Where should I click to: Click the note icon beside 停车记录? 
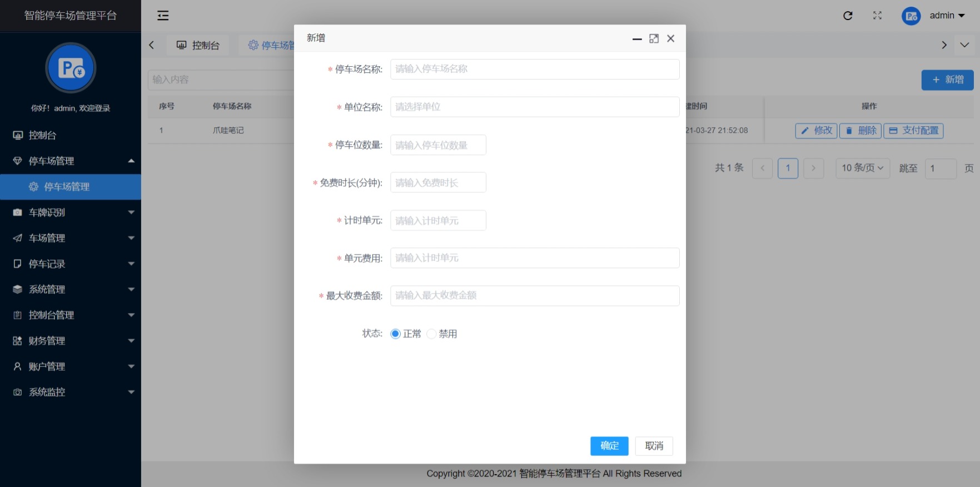click(x=18, y=264)
